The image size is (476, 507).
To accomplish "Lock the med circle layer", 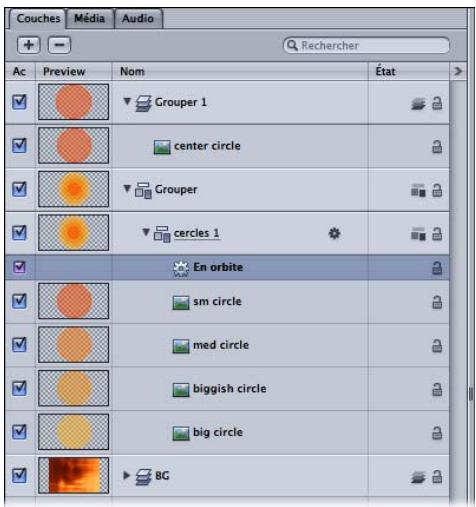I will tap(437, 346).
